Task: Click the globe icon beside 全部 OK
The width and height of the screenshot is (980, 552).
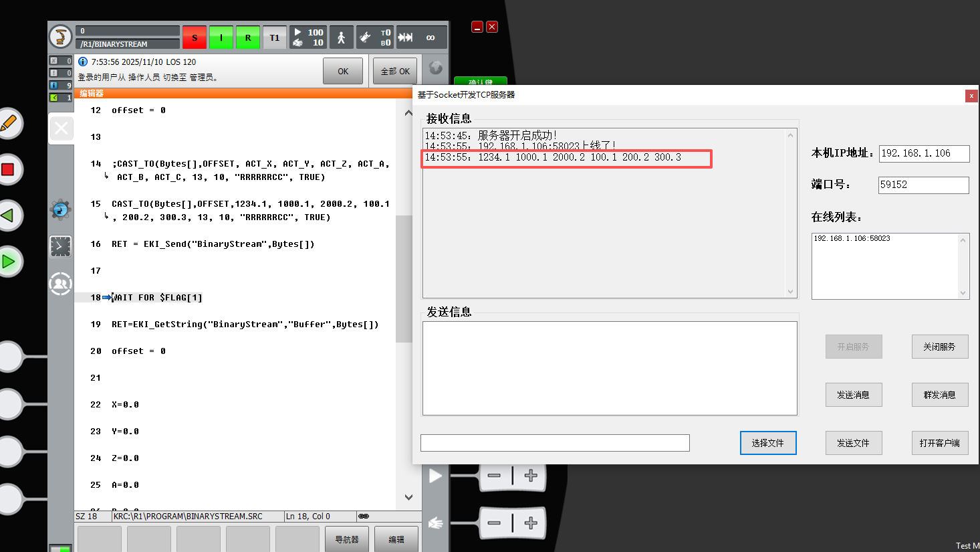Action: pos(435,68)
